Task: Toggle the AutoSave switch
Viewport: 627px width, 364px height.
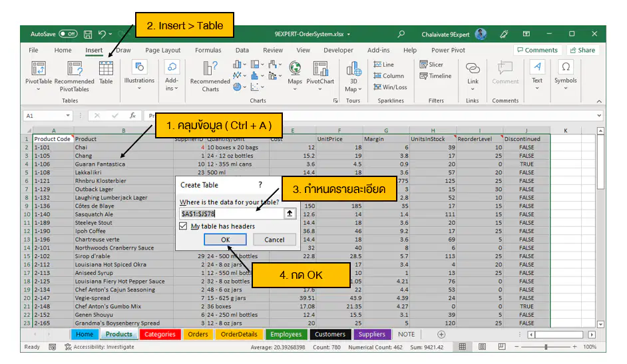Action: tap(69, 34)
